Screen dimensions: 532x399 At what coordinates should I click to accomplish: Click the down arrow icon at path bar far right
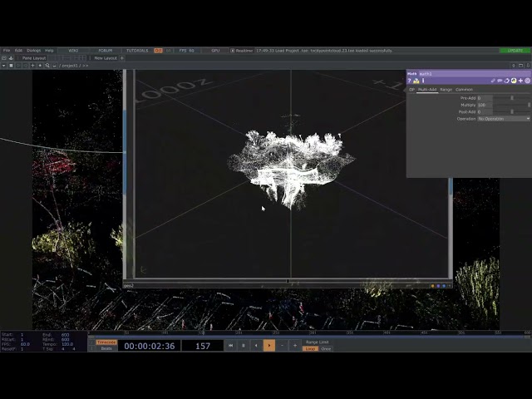529,66
